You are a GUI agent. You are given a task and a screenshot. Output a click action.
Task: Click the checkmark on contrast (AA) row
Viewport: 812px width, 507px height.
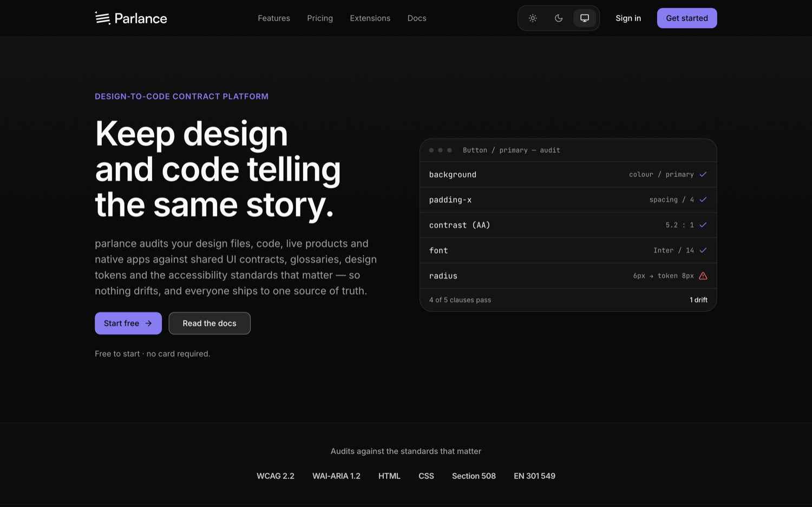(703, 225)
